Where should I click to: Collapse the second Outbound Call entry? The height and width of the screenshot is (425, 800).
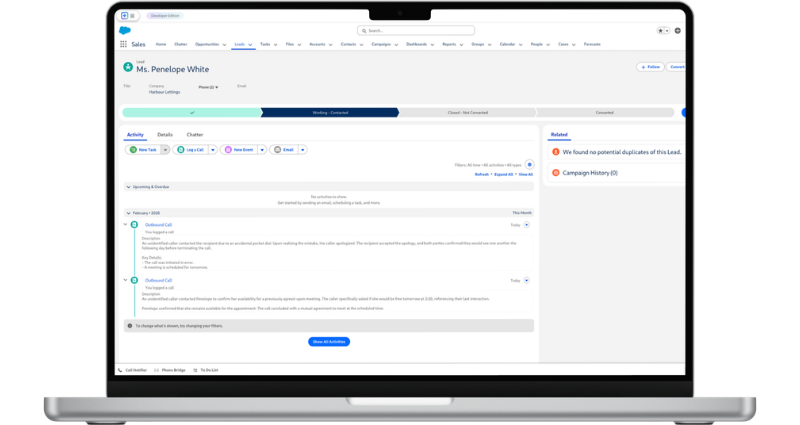coord(126,280)
